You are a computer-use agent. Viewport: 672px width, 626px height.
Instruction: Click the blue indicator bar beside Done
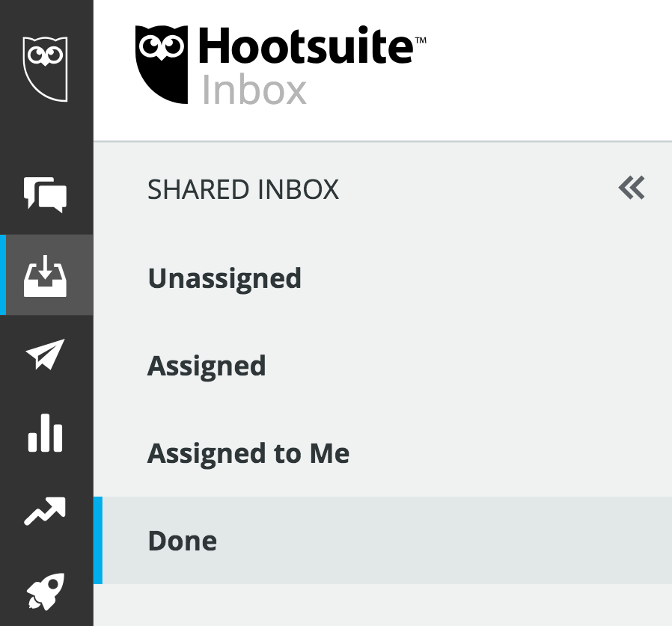click(x=98, y=540)
